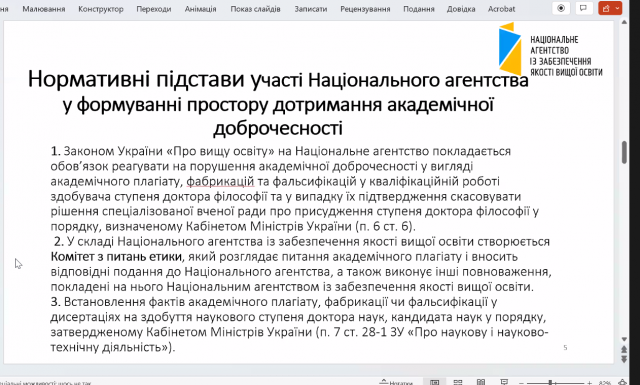Screen dimensions: 640x385
Task: Click the slide title Нормативні підстави
Action: coord(278,103)
